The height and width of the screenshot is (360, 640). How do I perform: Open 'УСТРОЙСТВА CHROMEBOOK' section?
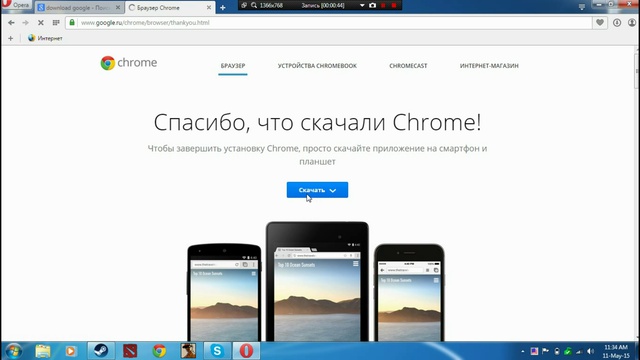pyautogui.click(x=317, y=66)
